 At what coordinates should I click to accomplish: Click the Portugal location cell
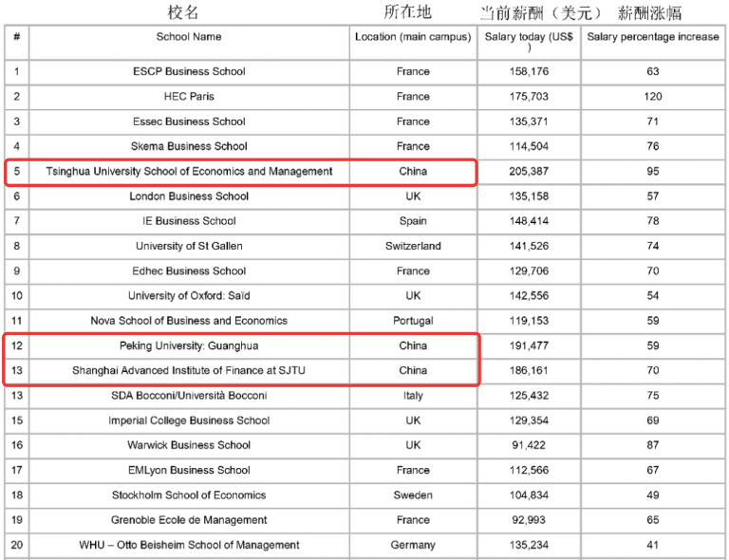413,321
